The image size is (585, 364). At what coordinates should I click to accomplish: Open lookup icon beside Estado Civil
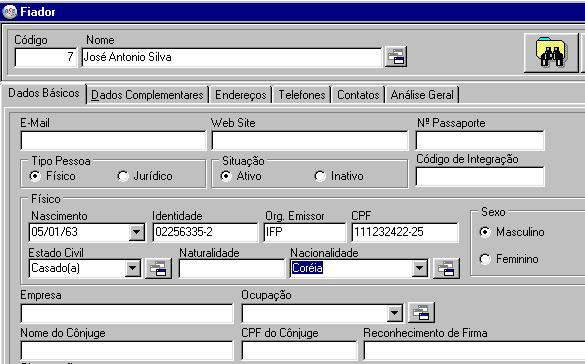[158, 269]
